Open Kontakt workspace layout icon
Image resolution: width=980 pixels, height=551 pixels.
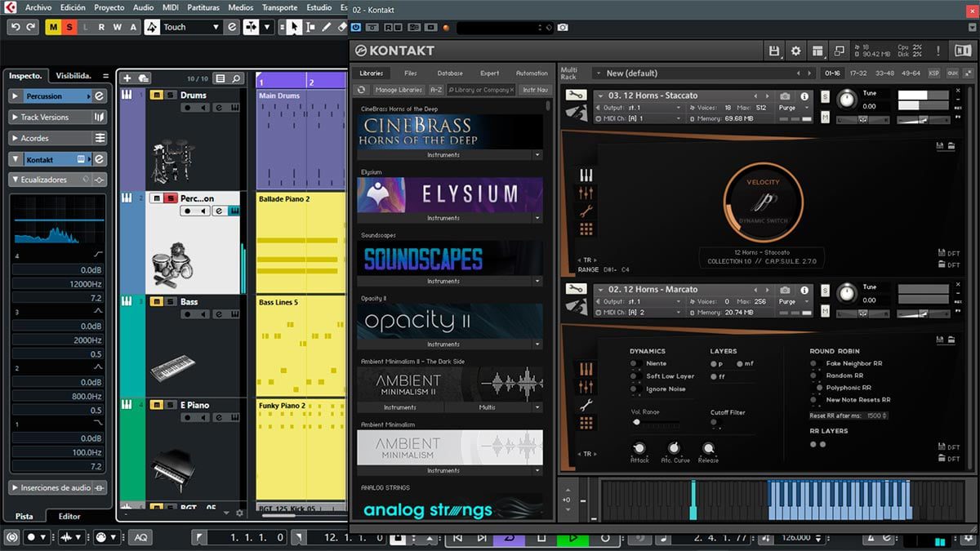click(817, 51)
